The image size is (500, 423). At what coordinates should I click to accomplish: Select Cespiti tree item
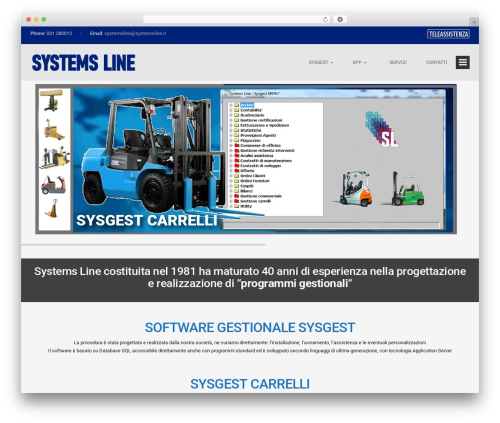tap(247, 186)
